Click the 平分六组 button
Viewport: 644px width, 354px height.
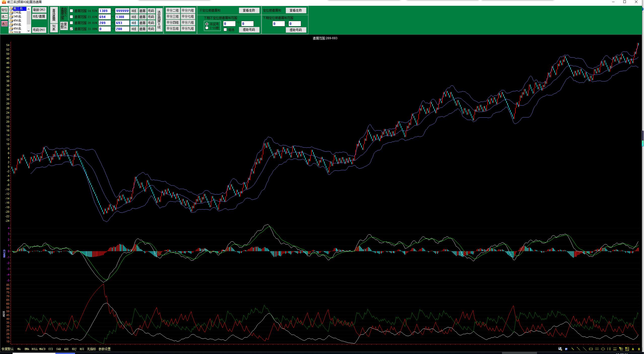point(188,10)
